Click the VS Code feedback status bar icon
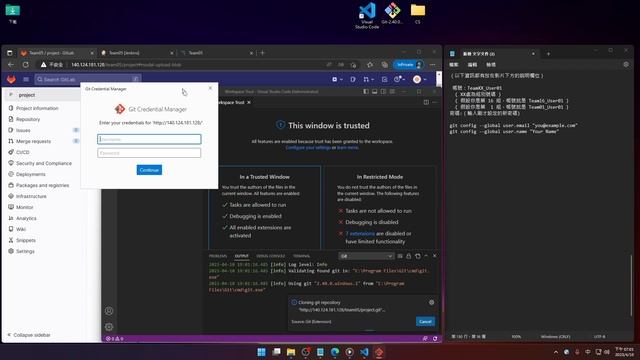This screenshot has width=640, height=360. pos(425,338)
